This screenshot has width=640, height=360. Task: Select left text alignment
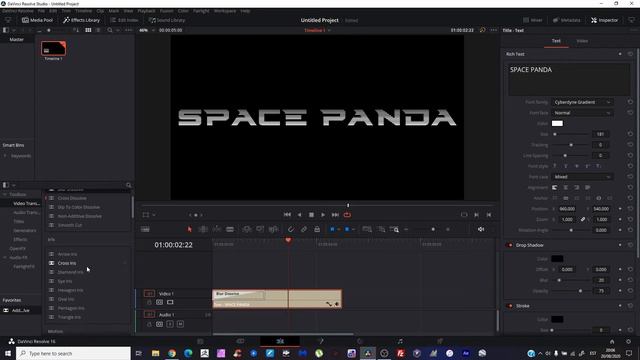click(x=555, y=187)
